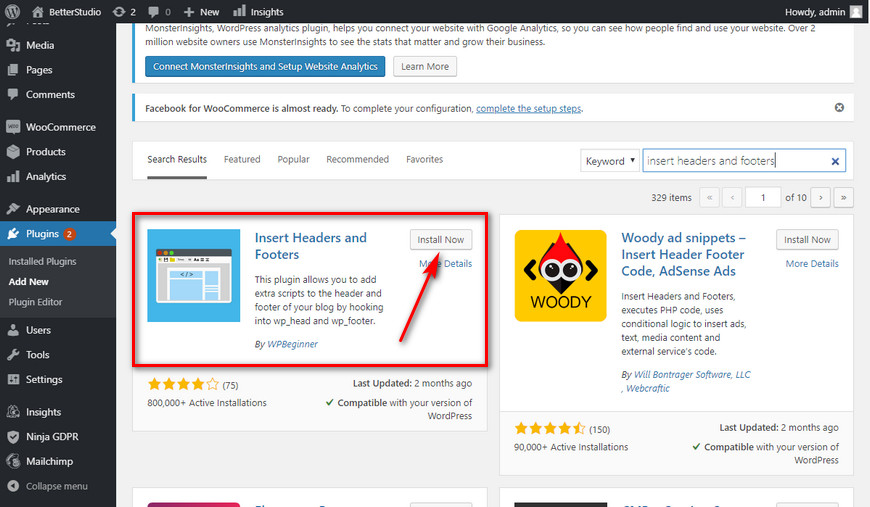Switch to the Favorites tab
870x507 pixels.
[424, 160]
